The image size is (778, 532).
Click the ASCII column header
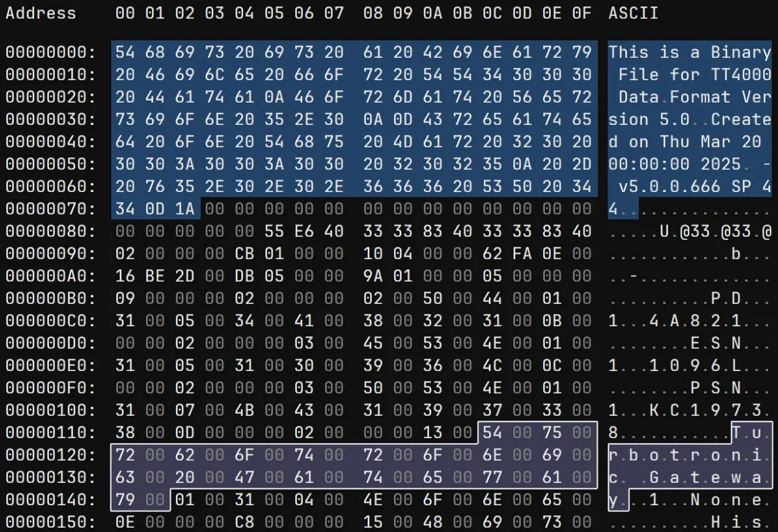[633, 13]
